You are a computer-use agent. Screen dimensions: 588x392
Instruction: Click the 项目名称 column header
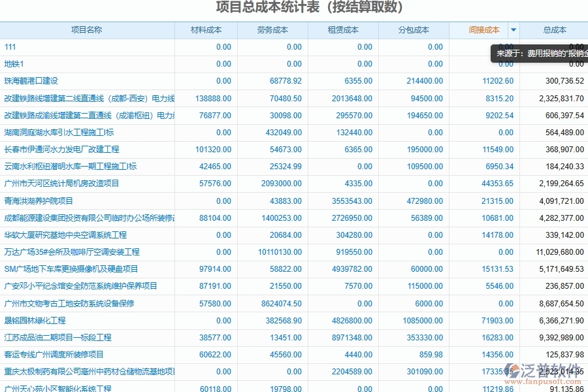point(88,30)
